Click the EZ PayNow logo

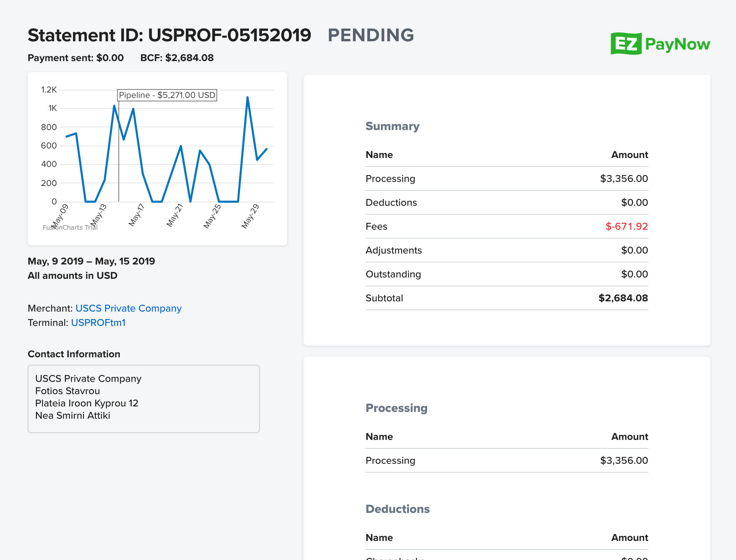pyautogui.click(x=660, y=44)
